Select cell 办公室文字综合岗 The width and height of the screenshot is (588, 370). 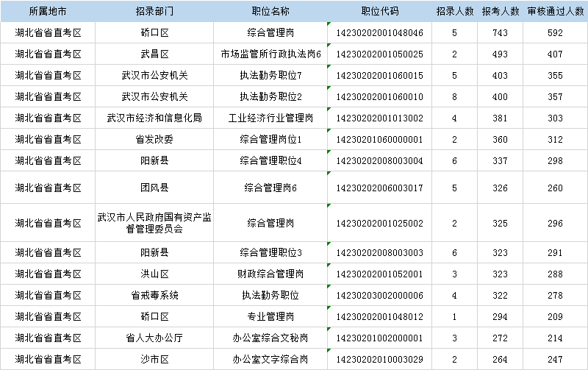pos(270,360)
